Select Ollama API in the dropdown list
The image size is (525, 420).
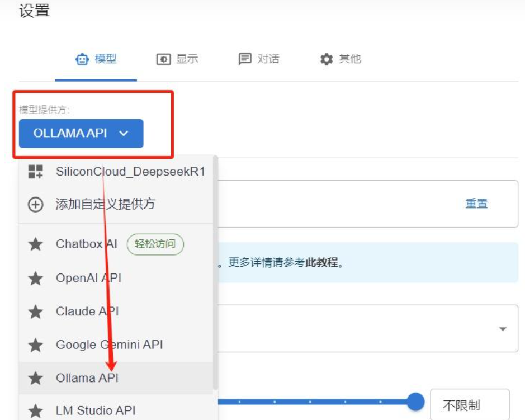[116, 378]
